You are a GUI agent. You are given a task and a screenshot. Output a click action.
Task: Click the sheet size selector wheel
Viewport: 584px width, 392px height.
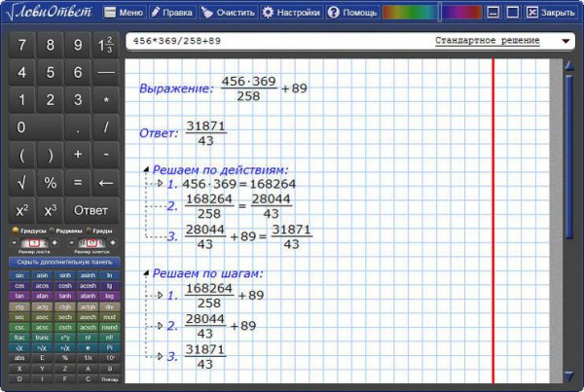pos(34,243)
